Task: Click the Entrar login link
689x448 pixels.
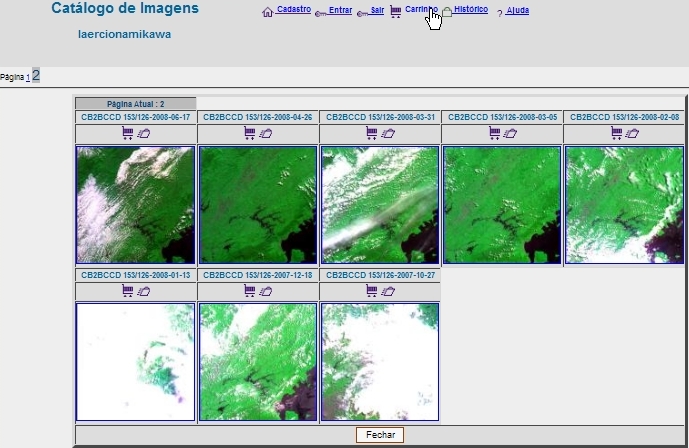Action: point(340,10)
